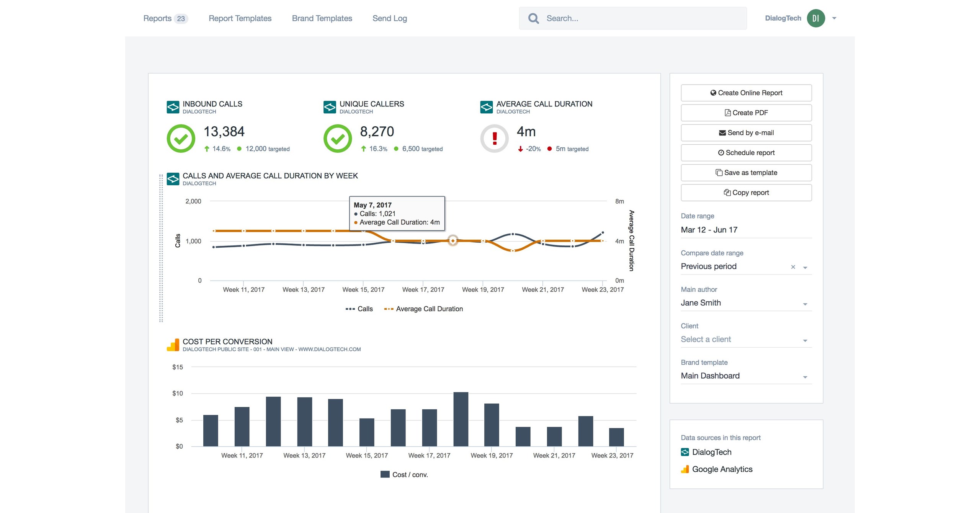Viewport: 980px width, 513px height.
Task: Switch to the Brand Templates tab
Action: pyautogui.click(x=322, y=18)
